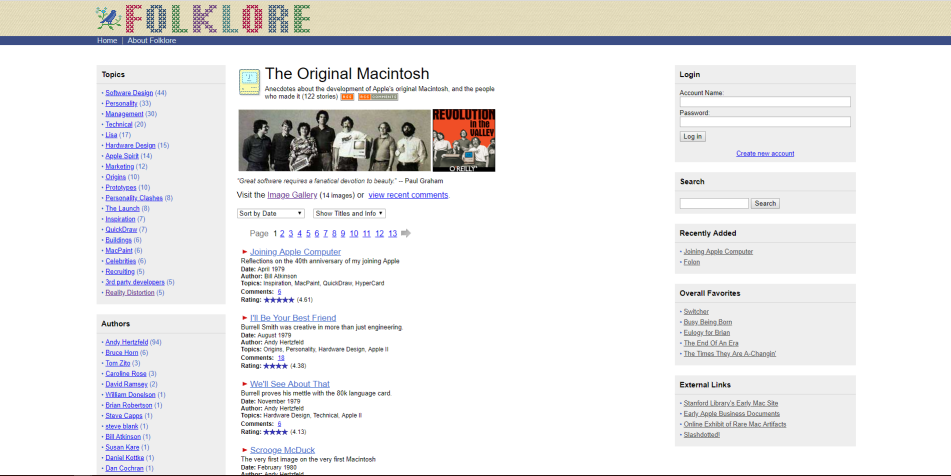Open the Slashdotted! external link
Screen dimensions: 951x476
(702, 435)
